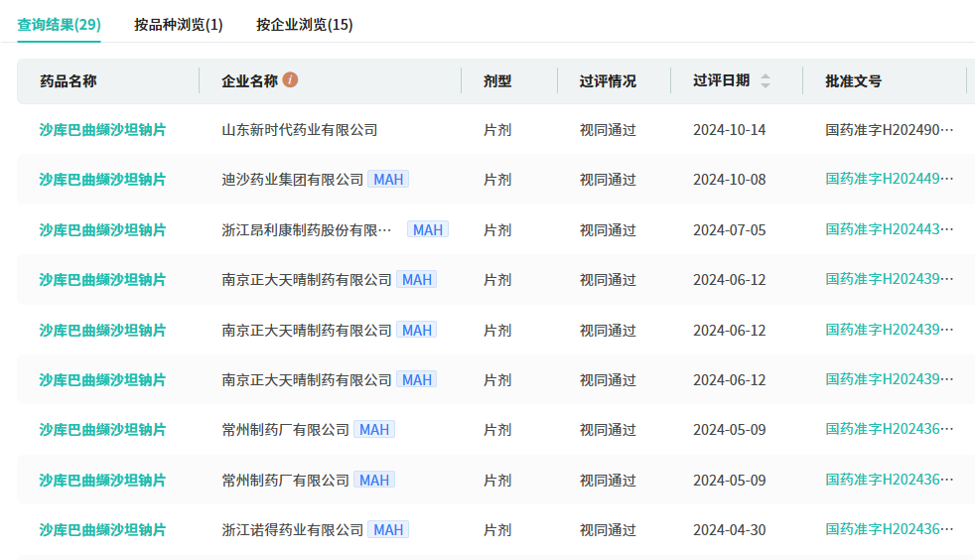Click 片剂 in the 浙江诺得药业 row
Image resolution: width=975 pixels, height=560 pixels.
pos(497,530)
